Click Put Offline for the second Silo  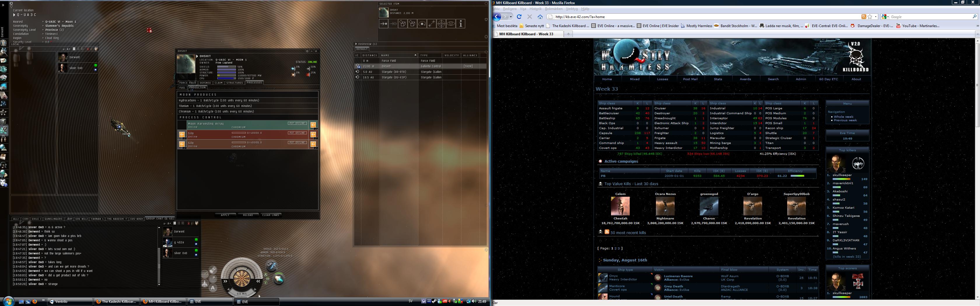[x=297, y=143]
